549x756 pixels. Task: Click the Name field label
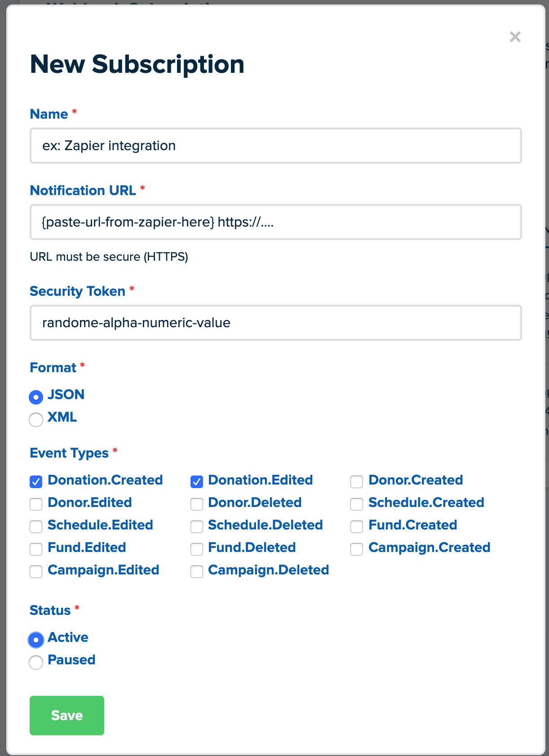49,114
